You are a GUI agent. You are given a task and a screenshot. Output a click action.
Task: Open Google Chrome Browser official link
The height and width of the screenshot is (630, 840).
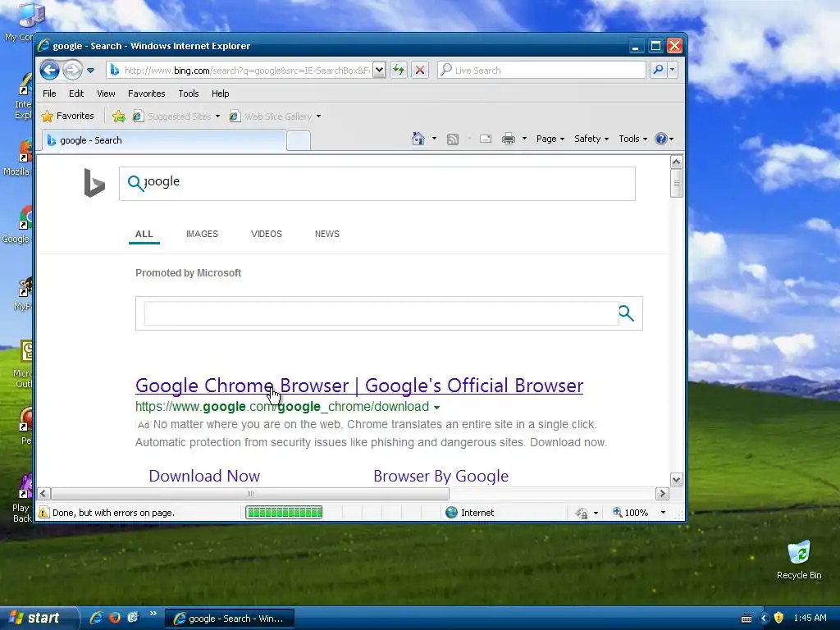tap(359, 386)
